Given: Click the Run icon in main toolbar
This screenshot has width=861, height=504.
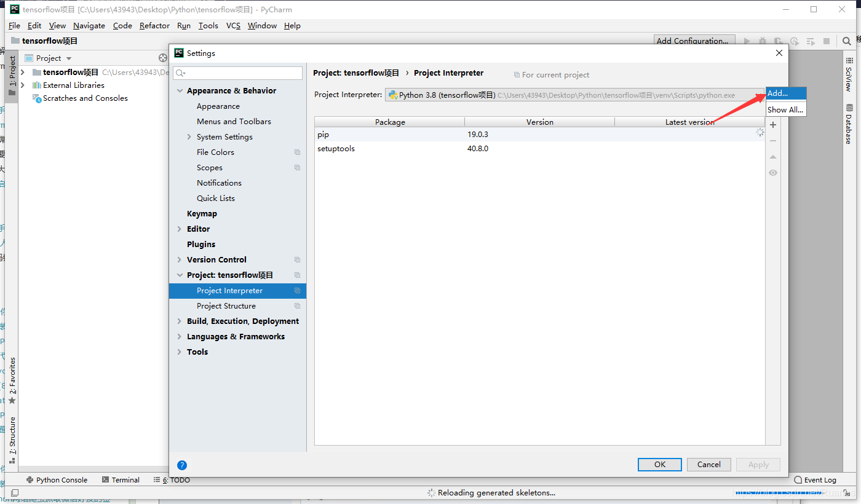Looking at the screenshot, I should pos(747,41).
